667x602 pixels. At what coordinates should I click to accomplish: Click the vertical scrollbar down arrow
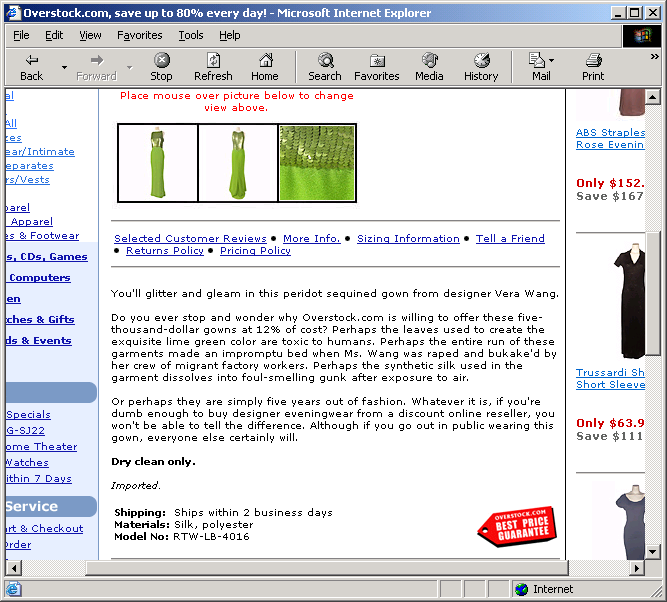pyautogui.click(x=653, y=552)
